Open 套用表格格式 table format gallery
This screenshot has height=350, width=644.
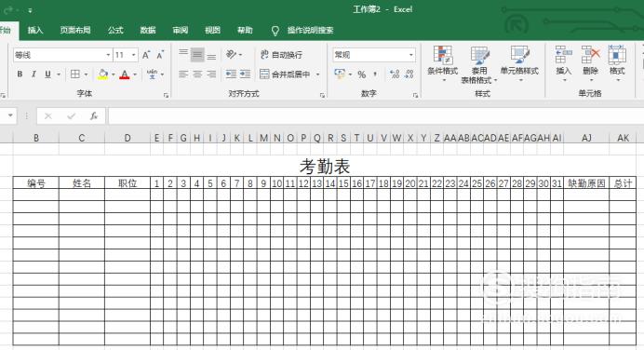pyautogui.click(x=479, y=65)
